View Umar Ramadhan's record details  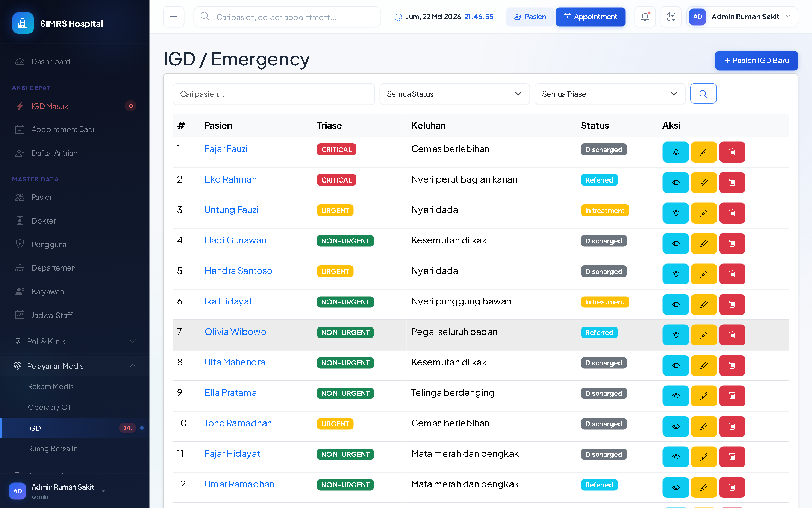[676, 487]
